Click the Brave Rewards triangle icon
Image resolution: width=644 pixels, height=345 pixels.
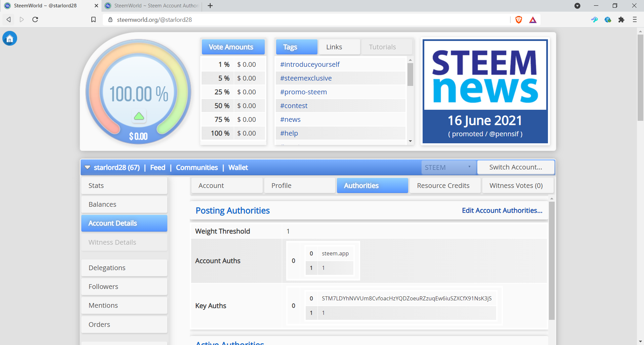click(533, 20)
